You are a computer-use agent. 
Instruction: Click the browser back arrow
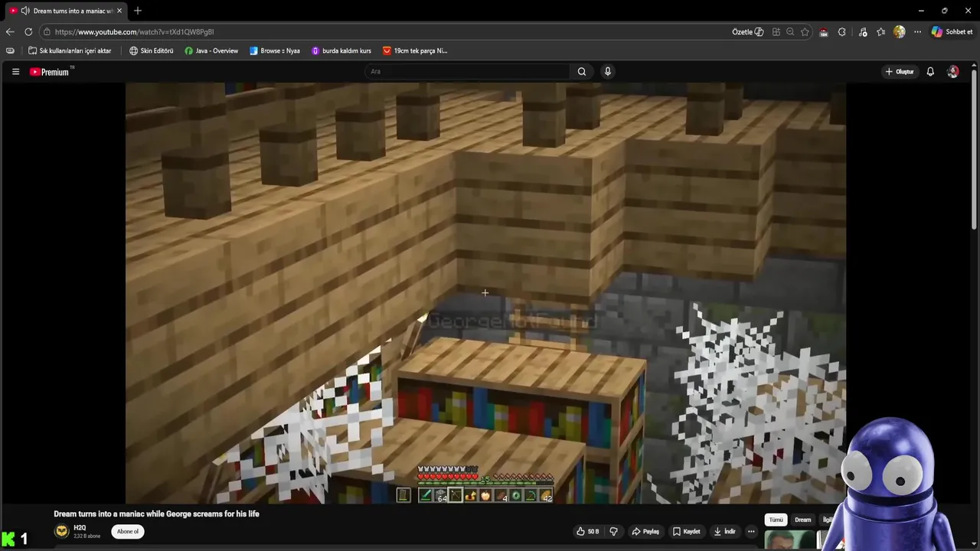coord(10,31)
